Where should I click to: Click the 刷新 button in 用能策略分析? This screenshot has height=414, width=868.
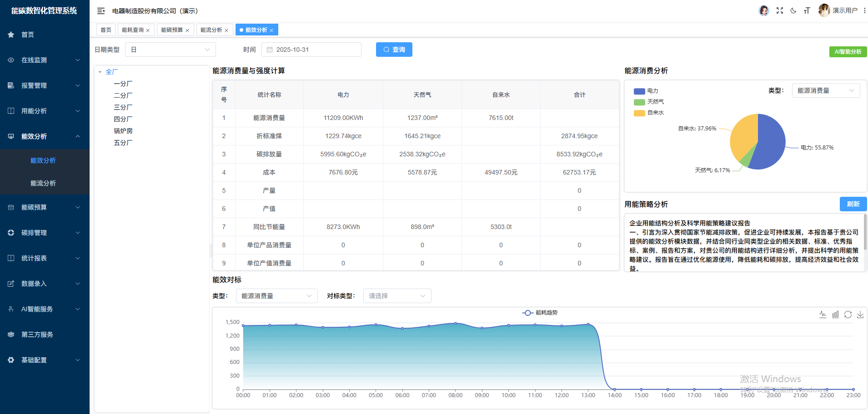[853, 204]
